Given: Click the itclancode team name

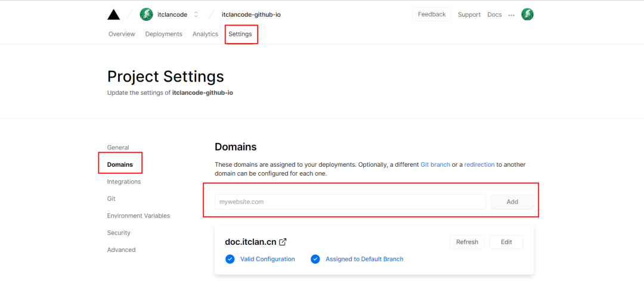Looking at the screenshot, I should click(172, 14).
